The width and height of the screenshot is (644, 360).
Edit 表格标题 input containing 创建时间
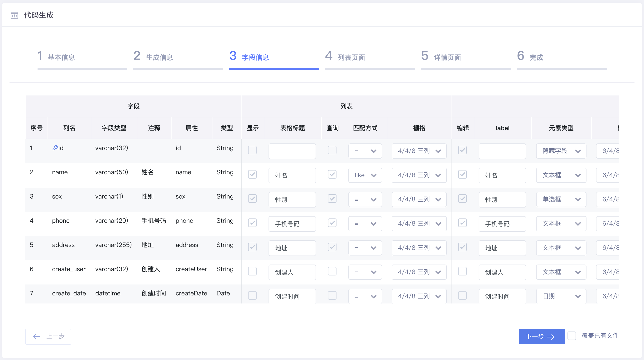(292, 297)
